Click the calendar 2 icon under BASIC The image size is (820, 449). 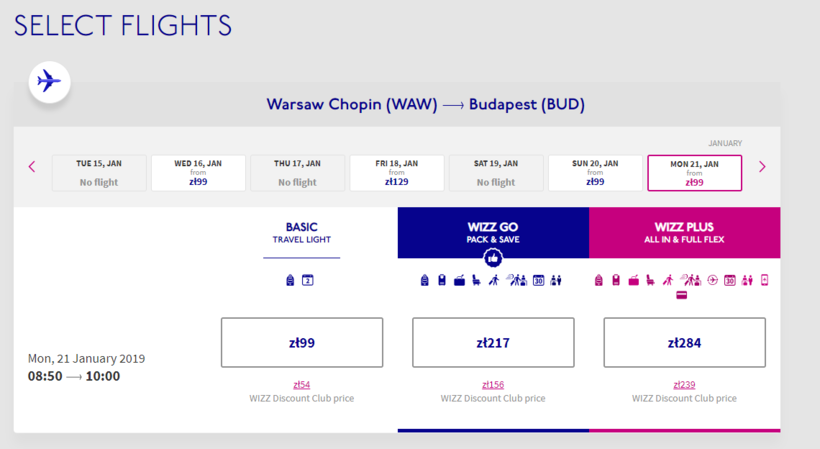pos(308,280)
